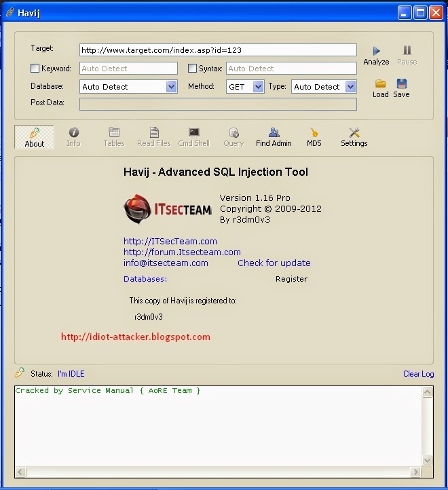The height and width of the screenshot is (490, 448).
Task: Click the carrot icon beside Status
Action: [x=20, y=373]
